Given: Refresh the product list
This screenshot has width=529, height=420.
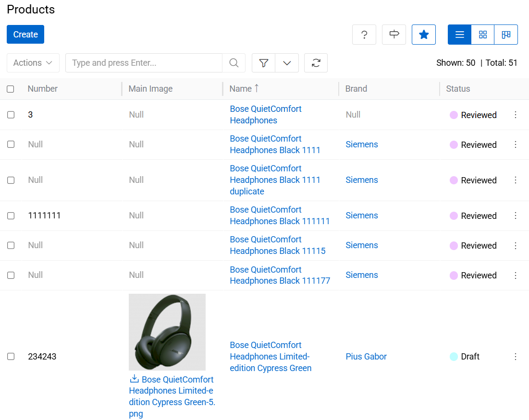Looking at the screenshot, I should [316, 63].
